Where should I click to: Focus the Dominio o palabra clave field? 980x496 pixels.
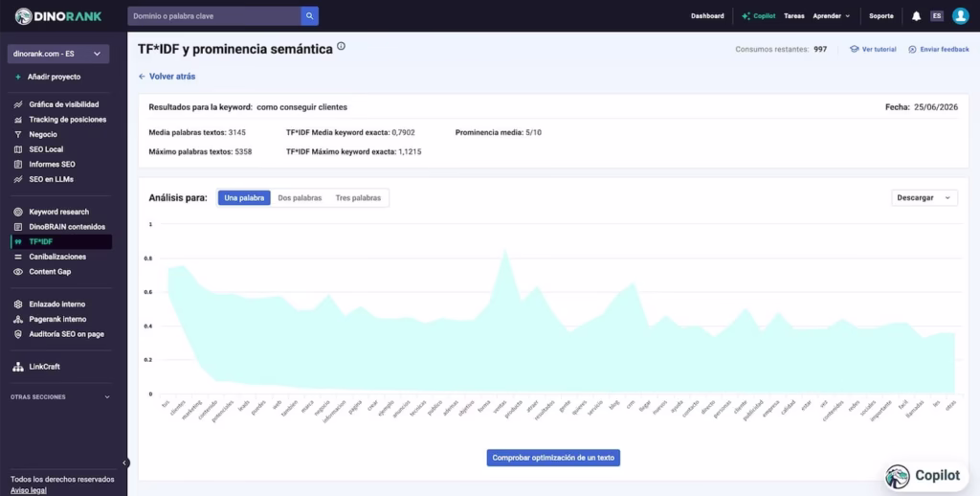point(213,16)
